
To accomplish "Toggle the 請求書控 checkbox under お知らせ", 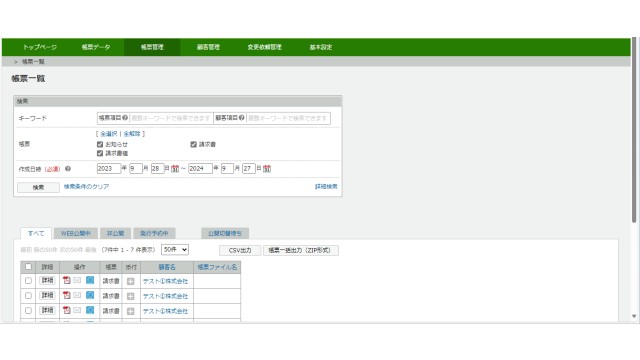I will (x=100, y=153).
